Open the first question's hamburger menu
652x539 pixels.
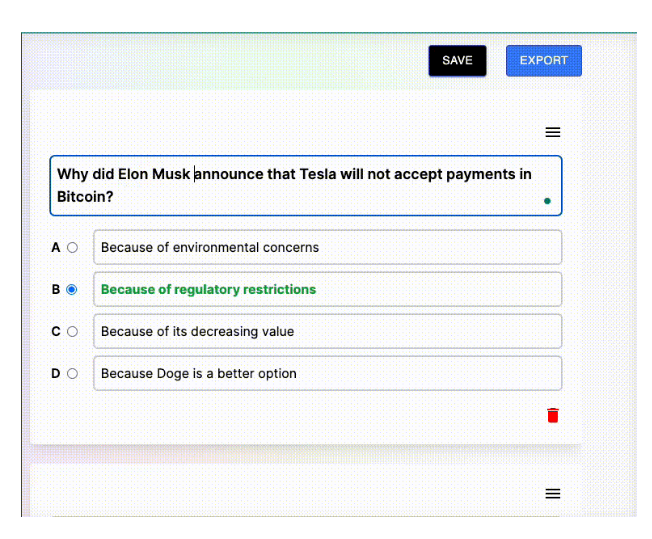pos(552,132)
